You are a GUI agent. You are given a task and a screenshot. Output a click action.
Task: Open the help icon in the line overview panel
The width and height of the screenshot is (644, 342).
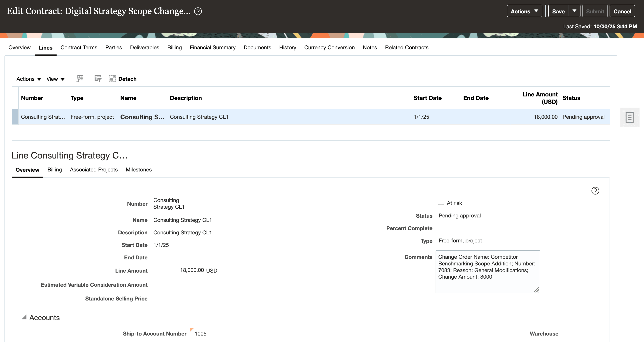coord(595,191)
